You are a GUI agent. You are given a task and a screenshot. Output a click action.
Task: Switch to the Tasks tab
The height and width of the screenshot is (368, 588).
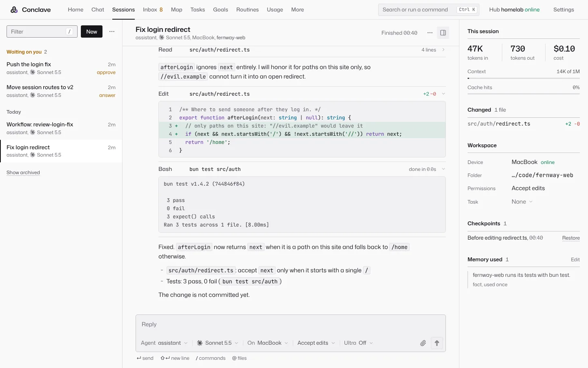click(198, 10)
